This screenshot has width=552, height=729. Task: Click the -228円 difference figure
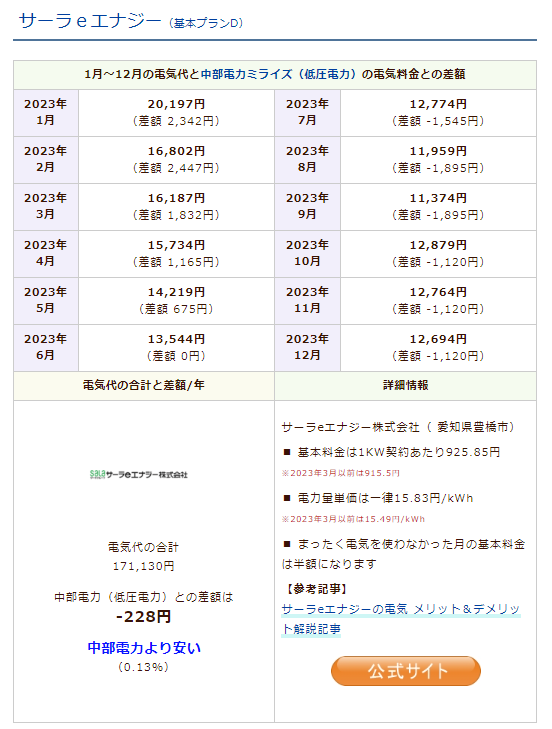143,616
